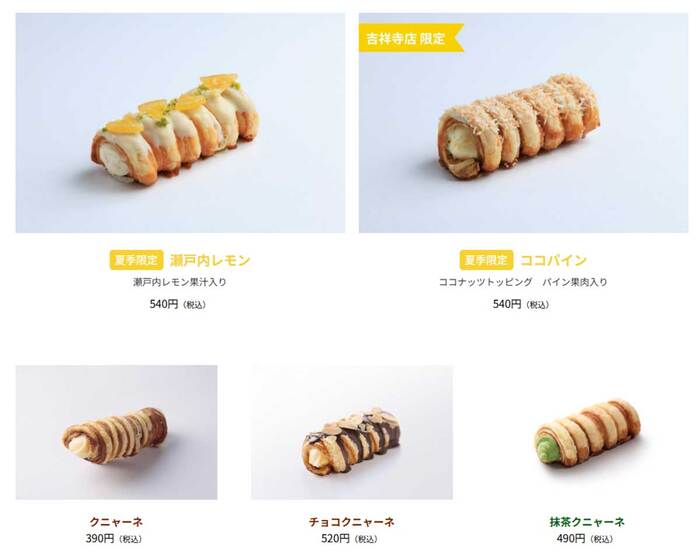The image size is (700, 555).
Task: Click the 抹茶クニャーネ product name
Action: point(587,522)
